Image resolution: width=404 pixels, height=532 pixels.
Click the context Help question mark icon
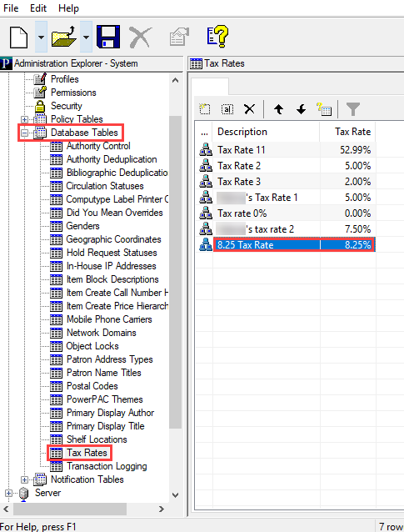tap(217, 37)
